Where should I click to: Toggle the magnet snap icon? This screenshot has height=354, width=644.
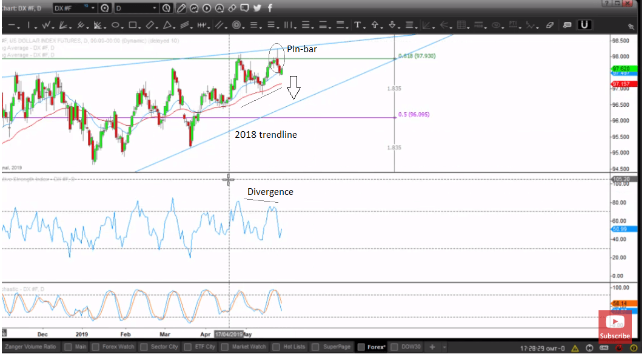coord(585,25)
